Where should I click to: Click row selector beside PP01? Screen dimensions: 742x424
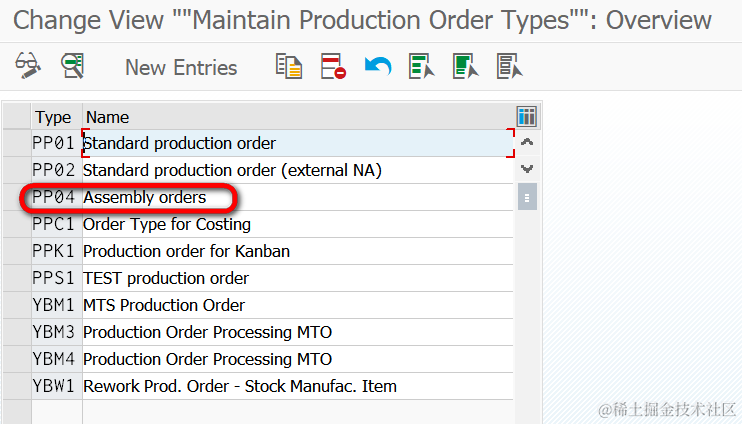[17, 143]
